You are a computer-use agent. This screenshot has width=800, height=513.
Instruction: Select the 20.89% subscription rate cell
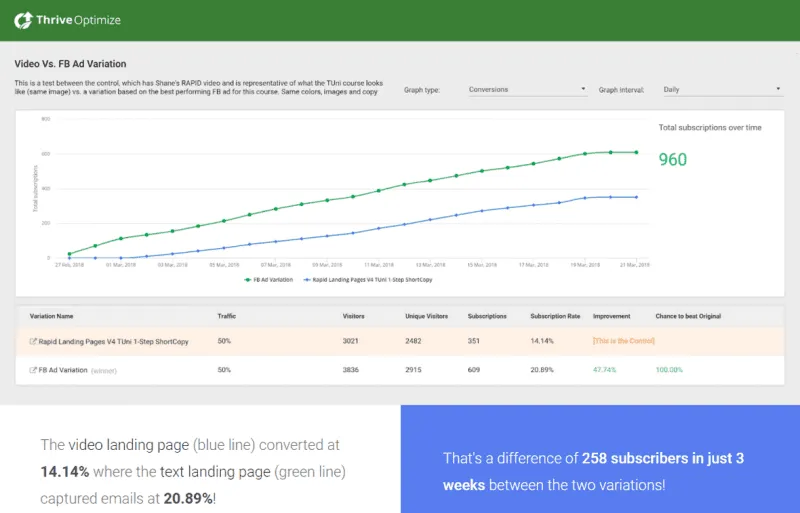542,370
